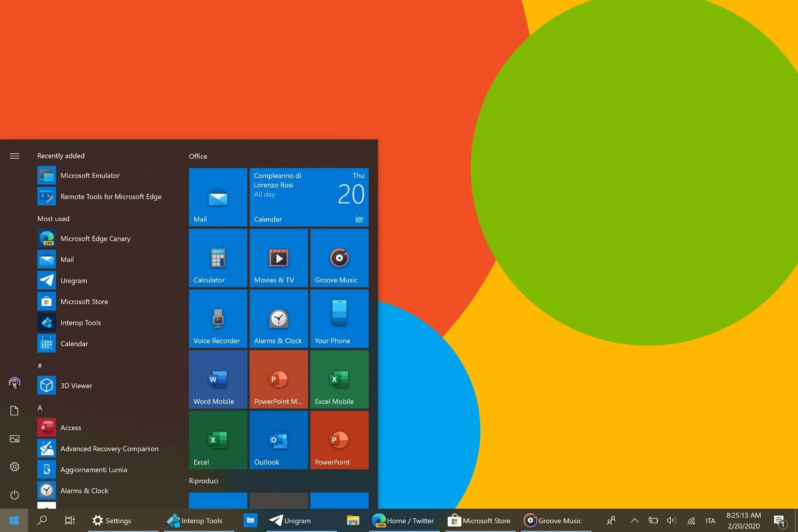Expand the Start menu hamburger toggle
This screenshot has height=532, width=798.
coord(14,155)
